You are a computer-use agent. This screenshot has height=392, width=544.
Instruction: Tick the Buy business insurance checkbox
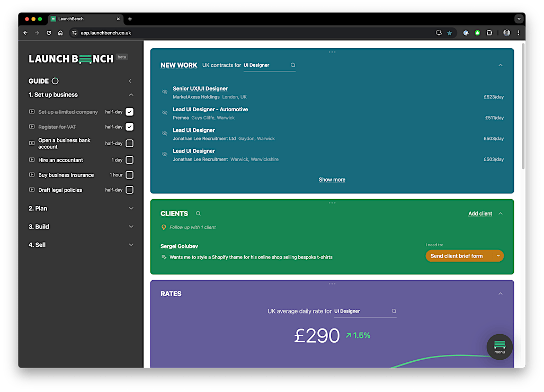pos(129,175)
